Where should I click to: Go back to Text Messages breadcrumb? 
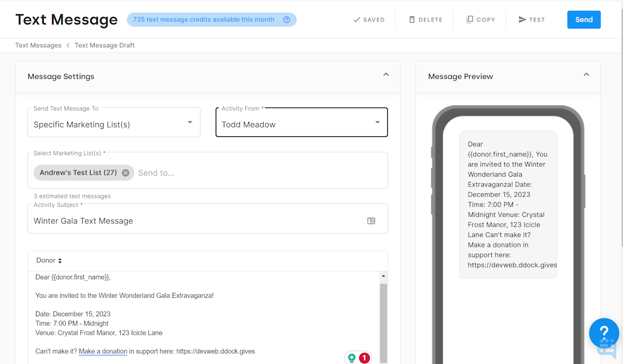click(x=38, y=45)
